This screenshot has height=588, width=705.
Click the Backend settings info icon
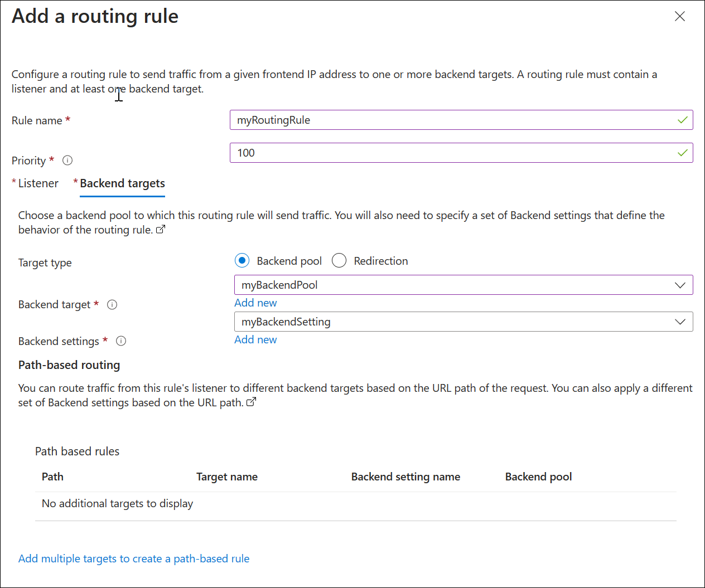point(121,341)
